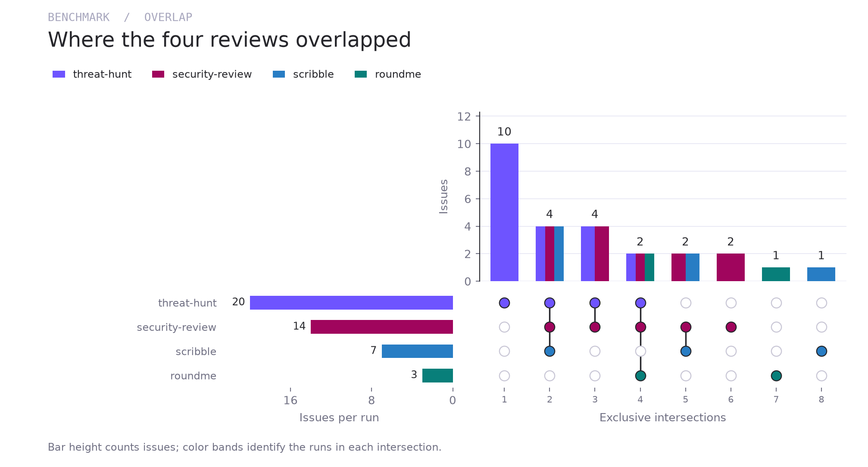
Task: Click the security-review legend label
Action: tap(212, 74)
